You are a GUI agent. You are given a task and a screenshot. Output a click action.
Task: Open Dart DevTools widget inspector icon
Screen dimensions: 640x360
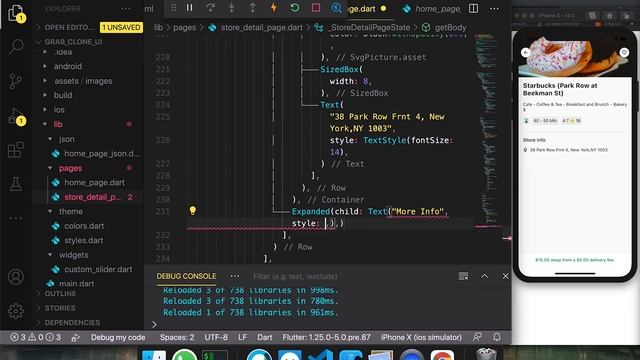click(336, 8)
